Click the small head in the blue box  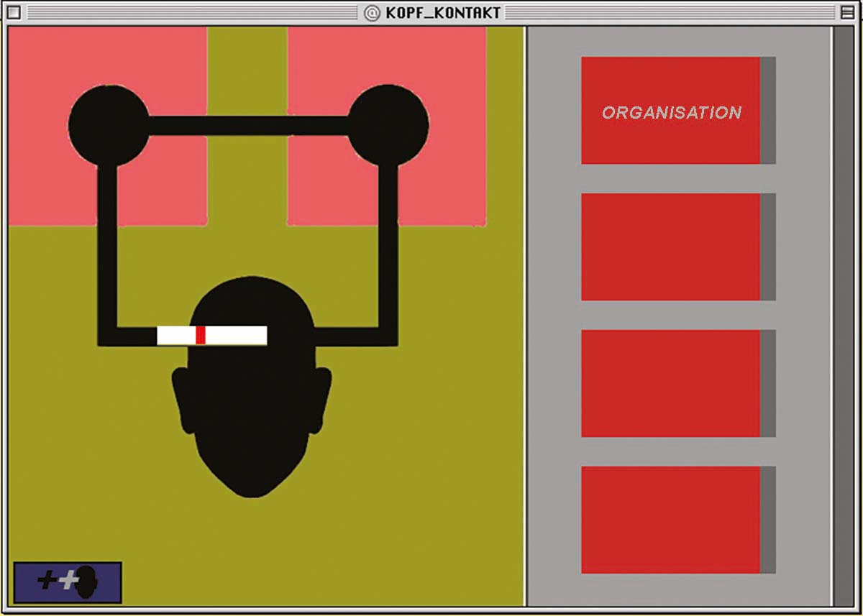(x=87, y=582)
